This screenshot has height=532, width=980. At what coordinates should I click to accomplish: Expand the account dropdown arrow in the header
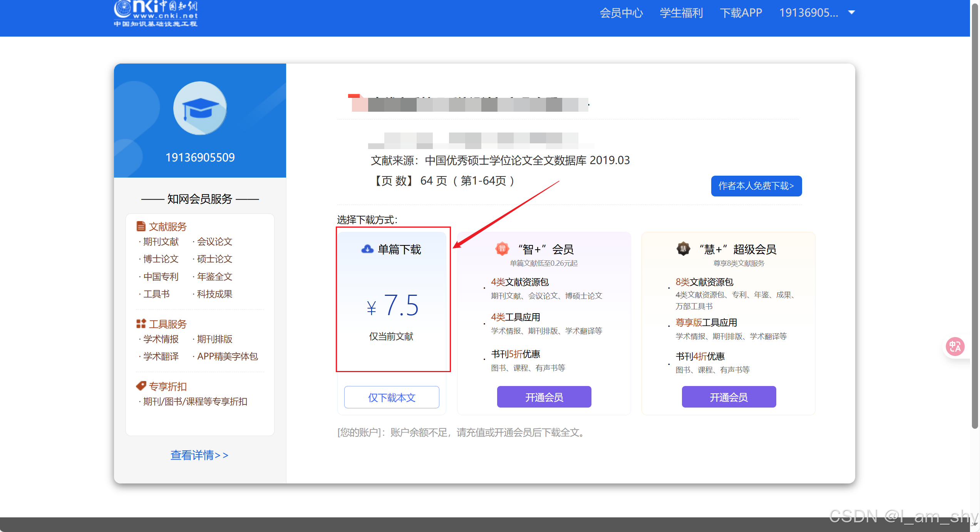pyautogui.click(x=852, y=13)
